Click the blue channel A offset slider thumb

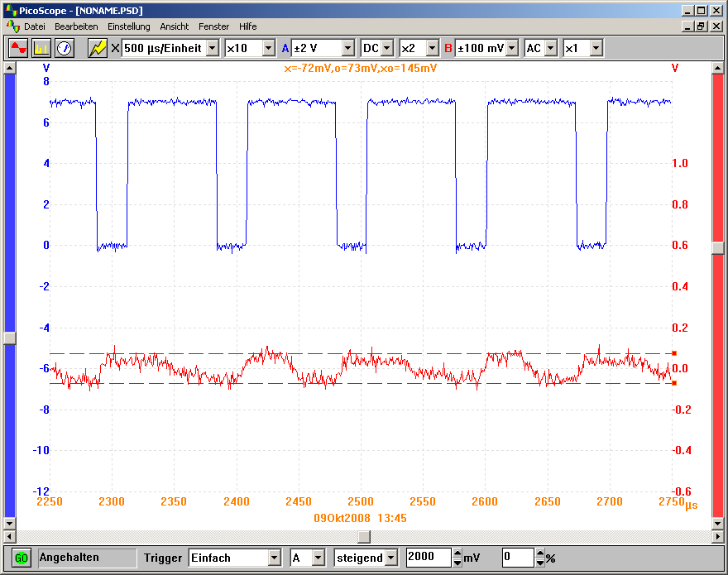pos(10,338)
